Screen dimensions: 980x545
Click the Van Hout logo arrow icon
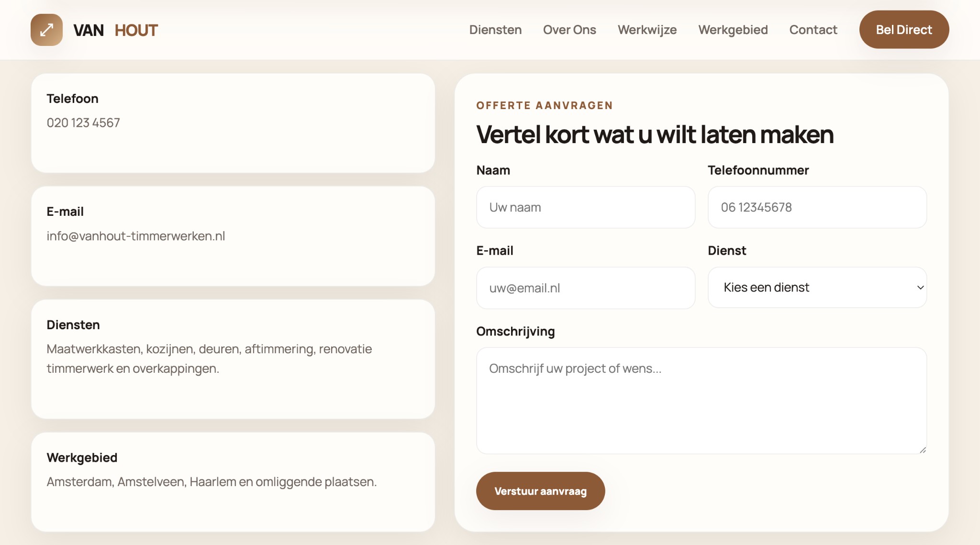(x=46, y=30)
